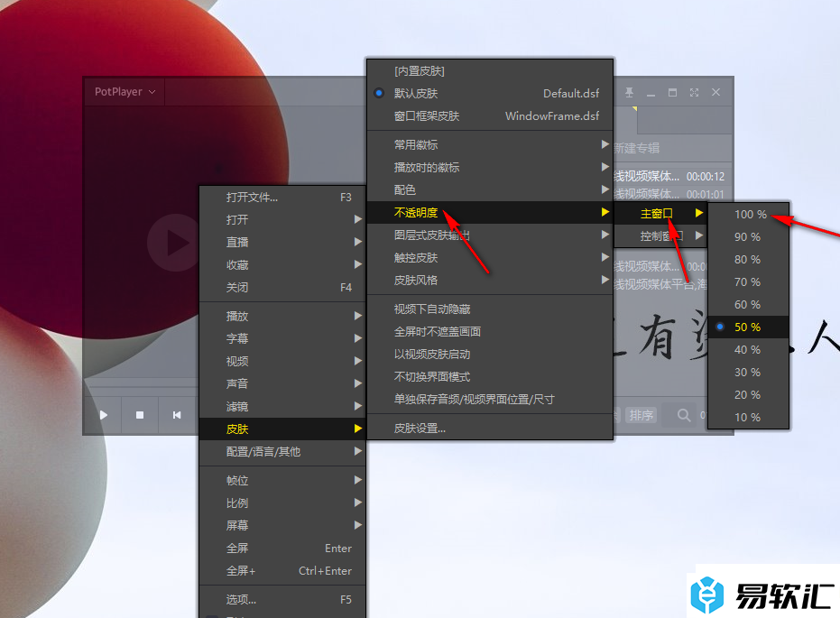
Task: Open the PotPlayer title dropdown menu
Action: pyautogui.click(x=125, y=92)
